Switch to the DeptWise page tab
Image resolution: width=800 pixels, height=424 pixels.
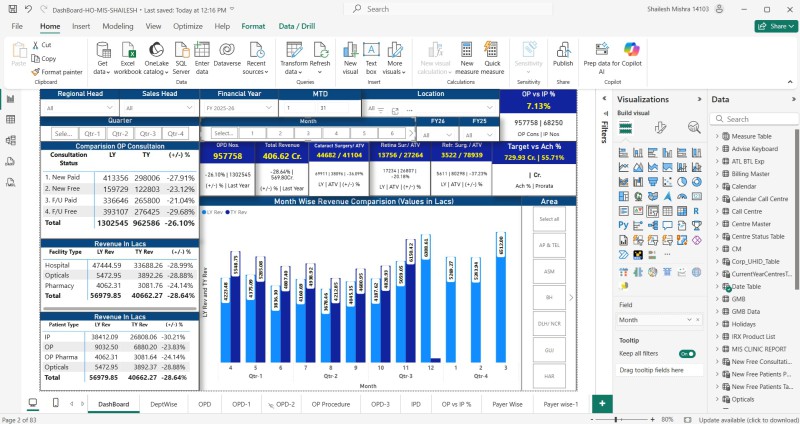(x=164, y=404)
